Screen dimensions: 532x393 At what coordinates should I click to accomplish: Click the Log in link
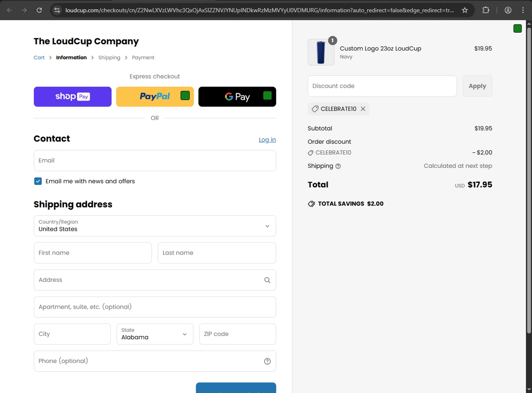[x=267, y=140]
